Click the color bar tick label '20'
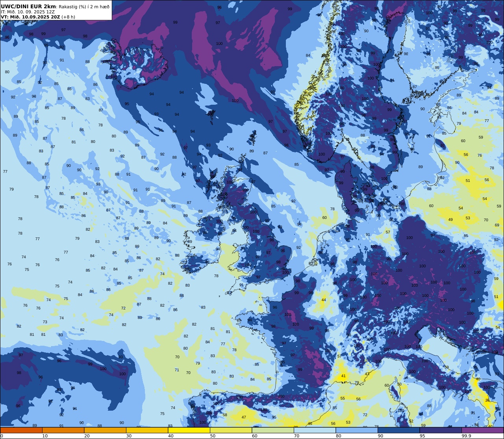Viewport: 504px width, 439px height. [x=87, y=436]
